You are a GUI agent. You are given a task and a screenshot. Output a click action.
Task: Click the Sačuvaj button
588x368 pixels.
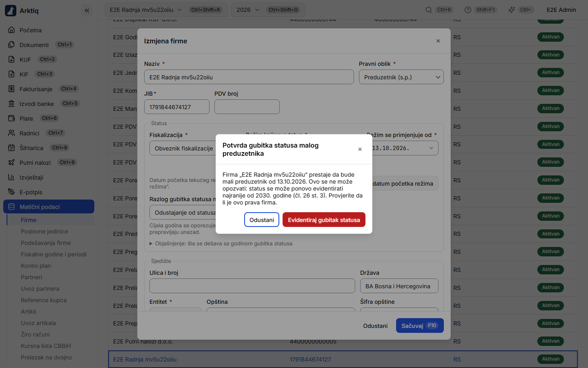(x=420, y=326)
